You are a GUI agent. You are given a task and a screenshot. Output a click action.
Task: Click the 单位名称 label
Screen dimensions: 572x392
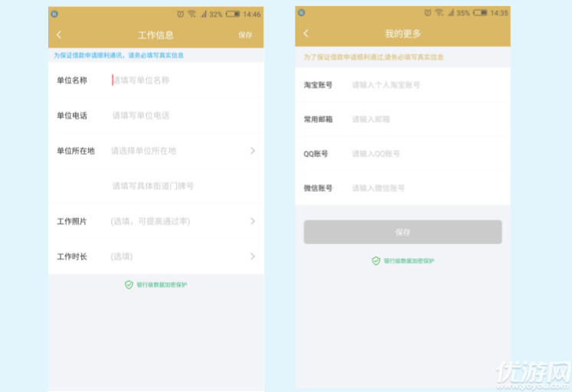click(x=72, y=80)
